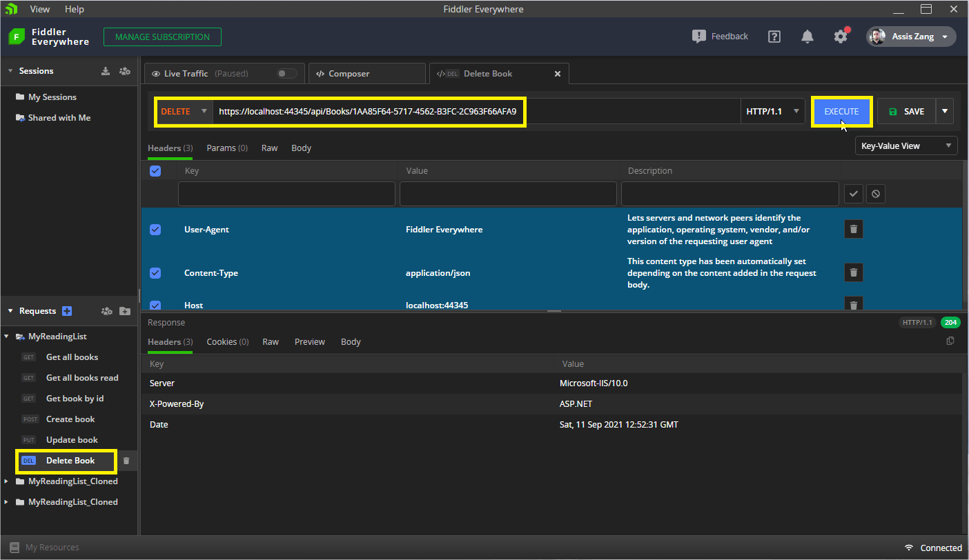Click the help question mark icon
This screenshot has width=969, height=560.
coord(774,37)
